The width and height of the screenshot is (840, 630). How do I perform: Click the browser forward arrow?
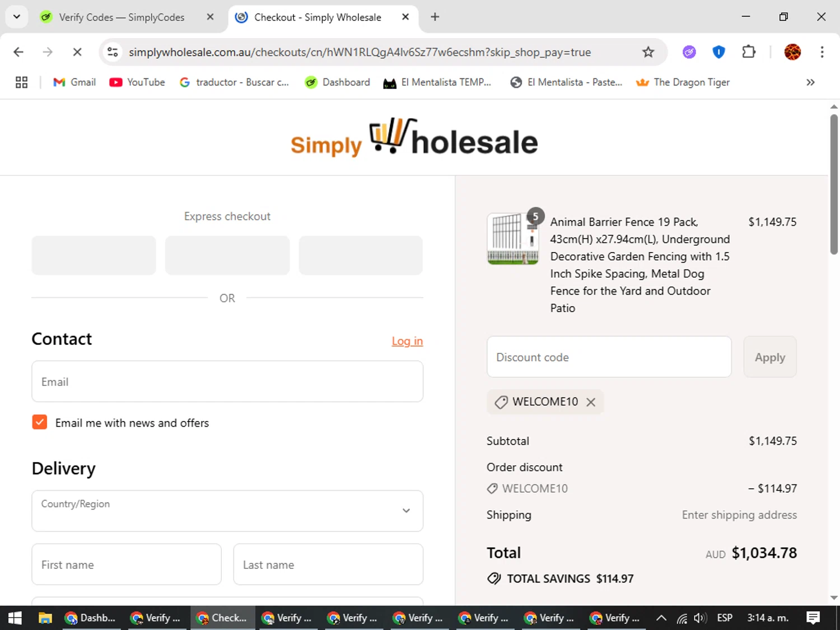[x=48, y=52]
